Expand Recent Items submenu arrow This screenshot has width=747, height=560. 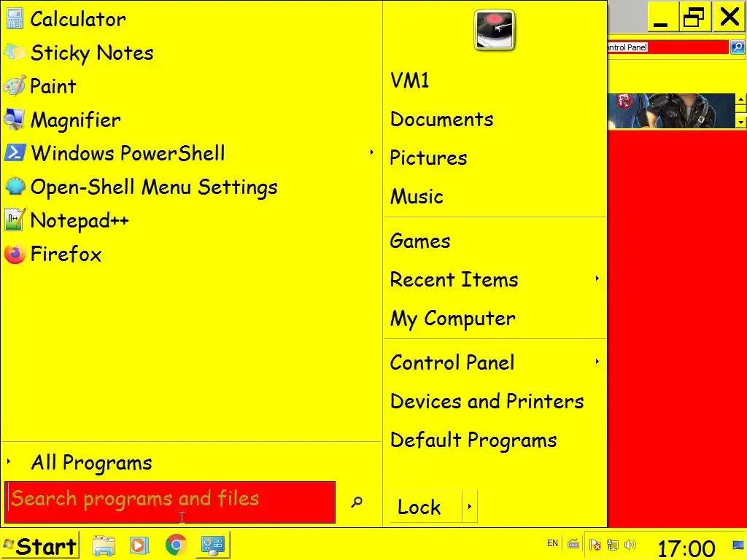pyautogui.click(x=597, y=279)
